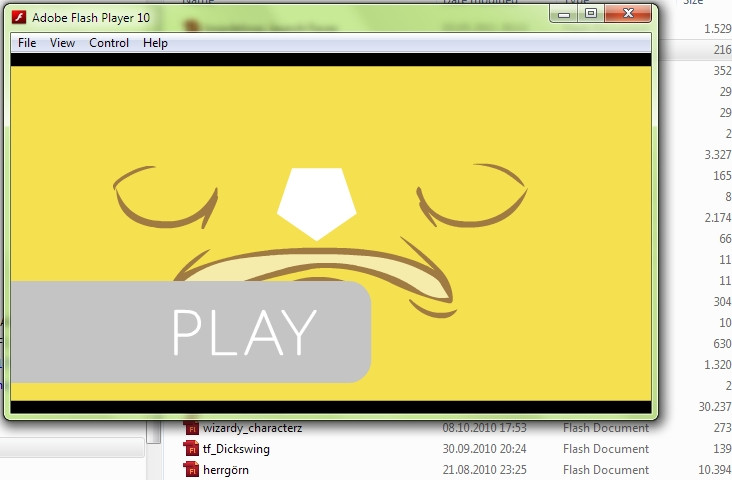The width and height of the screenshot is (732, 480).
Task: Open the File menu in Flash Player
Action: pyautogui.click(x=27, y=43)
